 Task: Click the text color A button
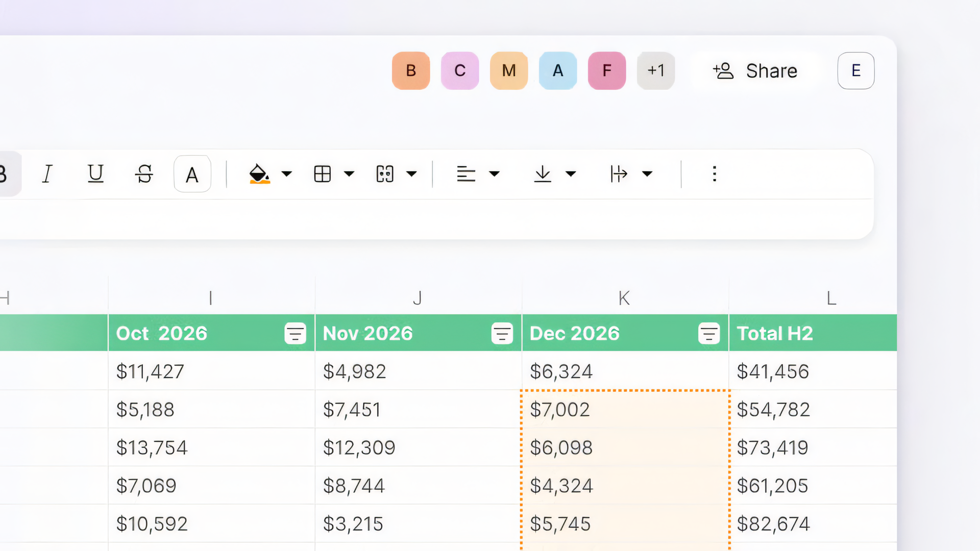coord(192,174)
